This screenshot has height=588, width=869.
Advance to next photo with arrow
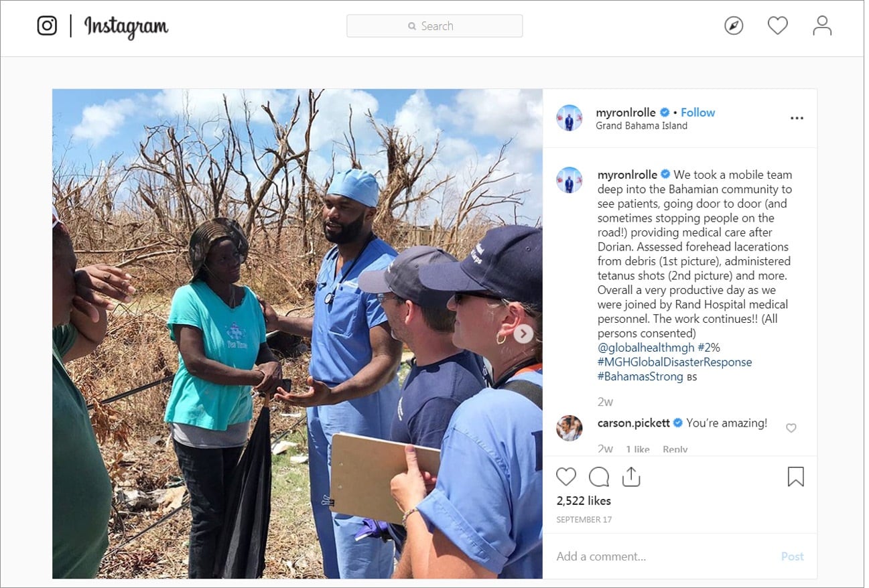523,334
